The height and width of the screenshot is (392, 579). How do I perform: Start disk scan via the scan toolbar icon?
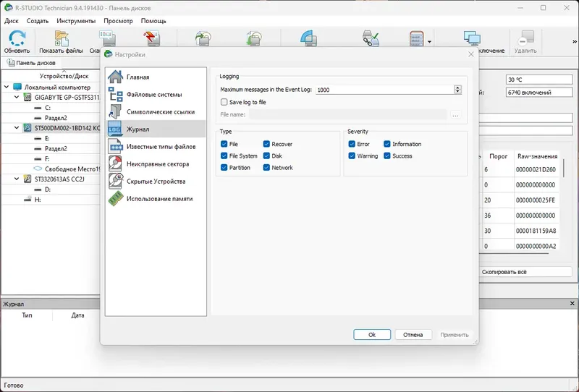(x=107, y=38)
